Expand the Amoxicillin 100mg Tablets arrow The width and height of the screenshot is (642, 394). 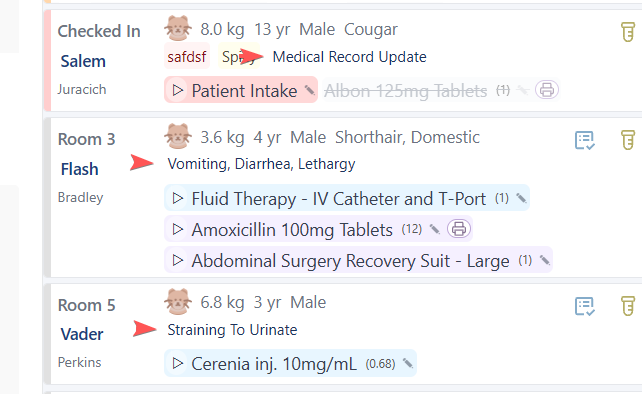coord(177,229)
